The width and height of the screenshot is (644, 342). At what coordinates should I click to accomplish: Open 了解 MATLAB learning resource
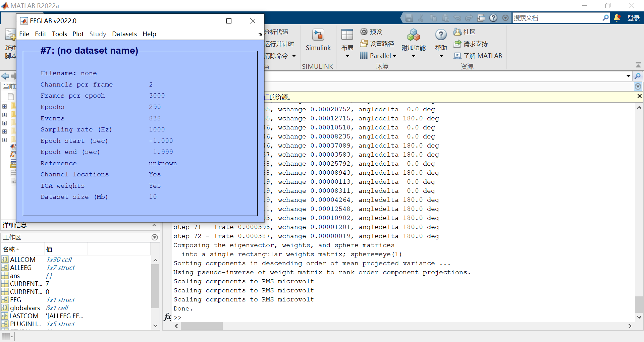pyautogui.click(x=478, y=56)
